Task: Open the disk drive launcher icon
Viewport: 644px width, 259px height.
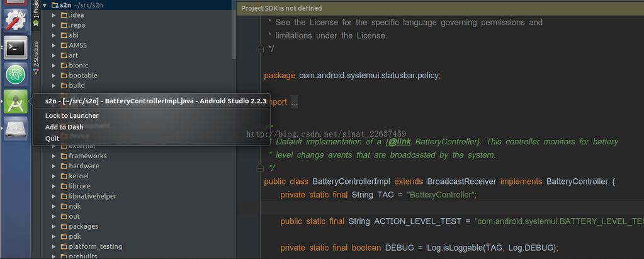Action: (16, 129)
